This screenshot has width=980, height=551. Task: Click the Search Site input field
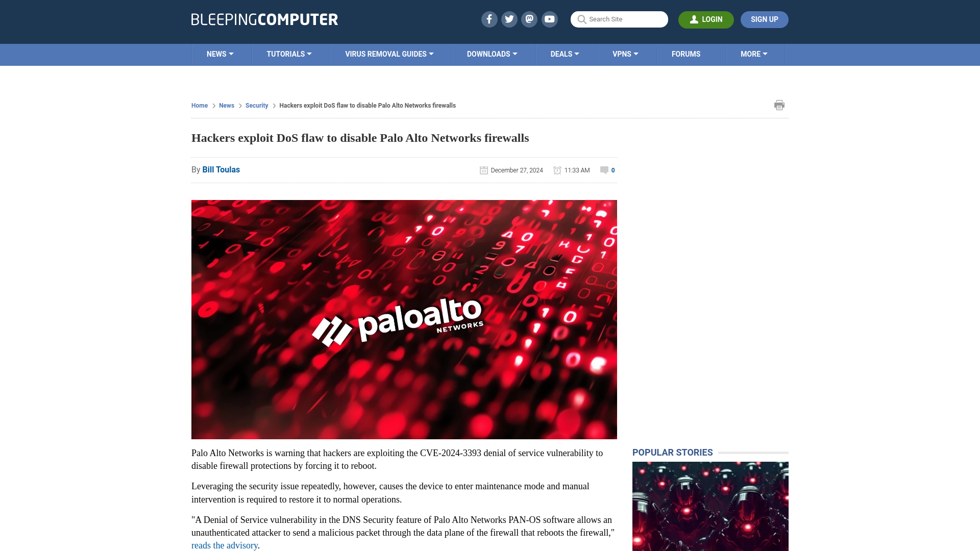tap(619, 19)
